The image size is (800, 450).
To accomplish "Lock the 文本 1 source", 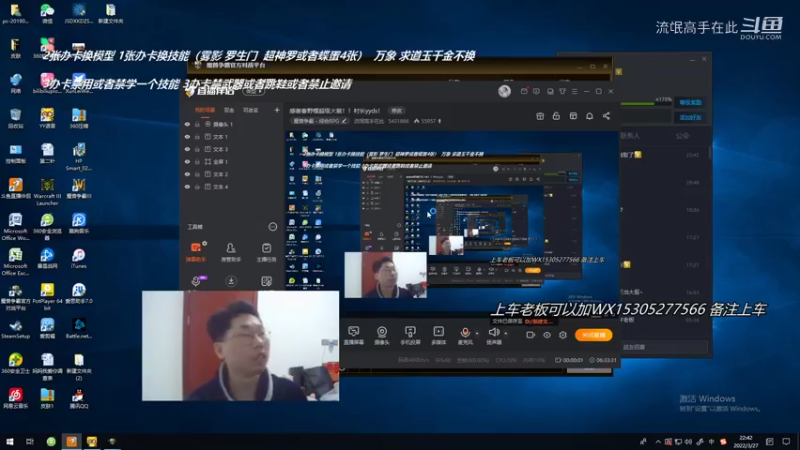I will click(x=197, y=137).
